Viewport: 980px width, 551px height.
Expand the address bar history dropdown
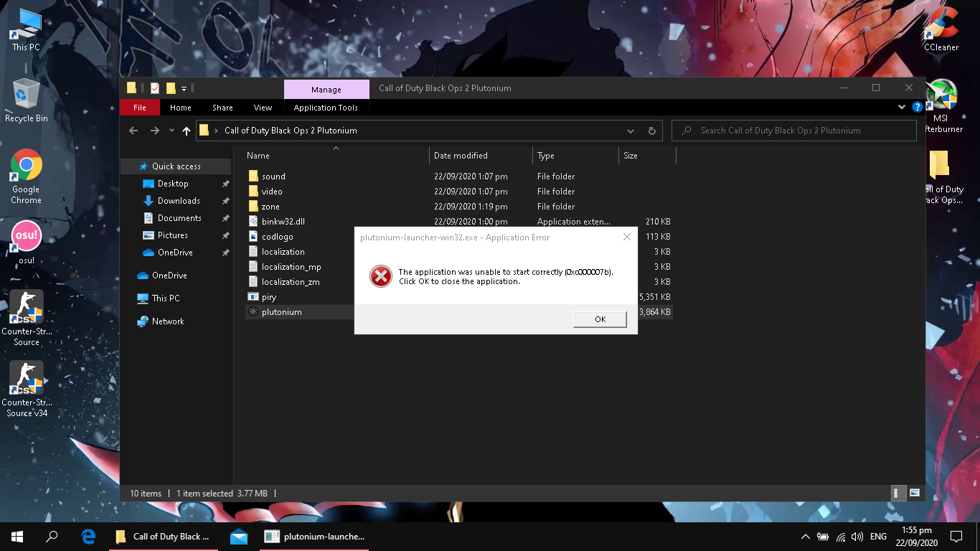(631, 131)
